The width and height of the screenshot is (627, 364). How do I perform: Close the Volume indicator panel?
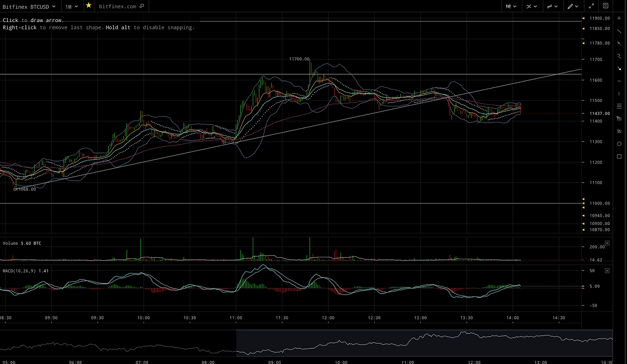click(607, 243)
